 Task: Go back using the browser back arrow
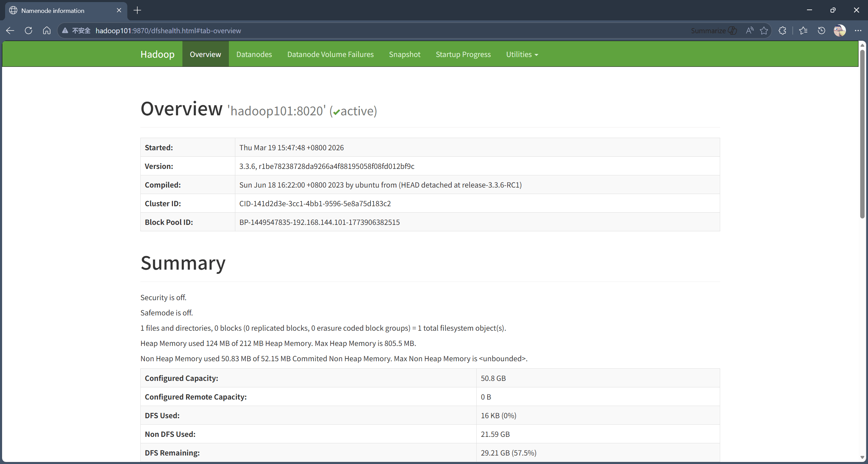[x=10, y=31]
